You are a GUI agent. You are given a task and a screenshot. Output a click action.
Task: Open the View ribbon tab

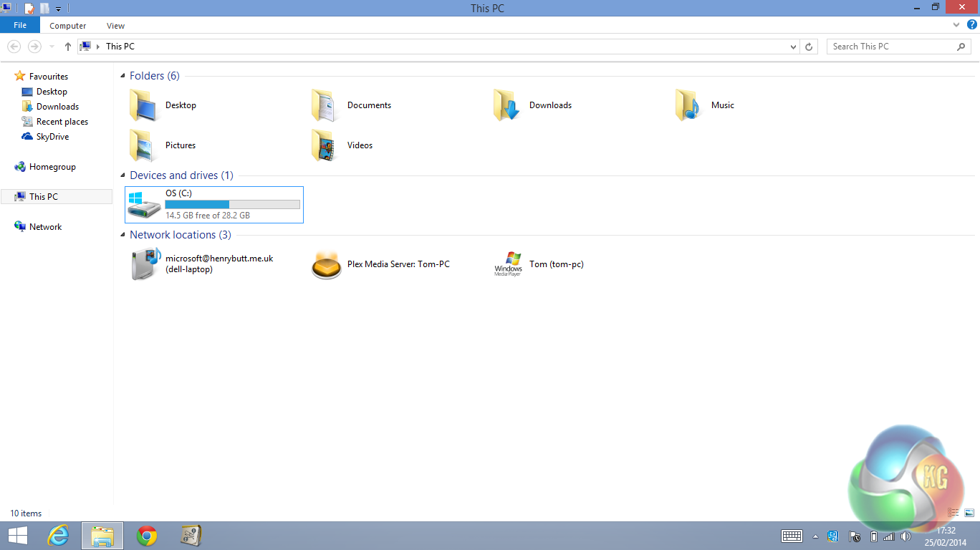click(115, 26)
